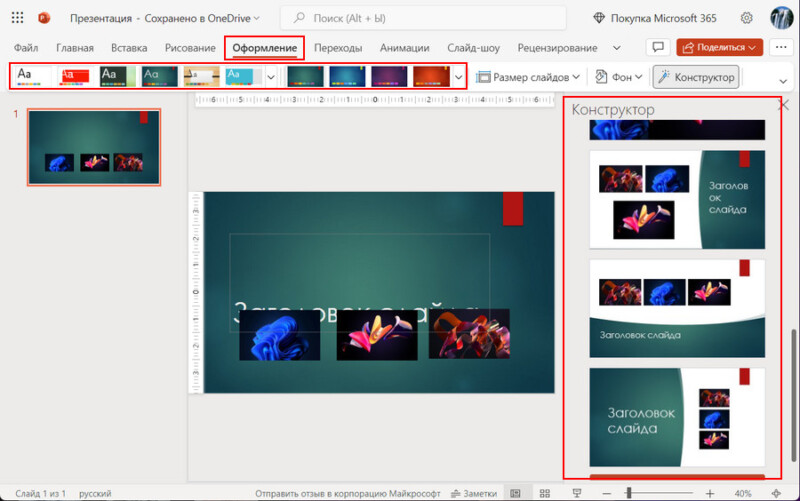This screenshot has height=501, width=800.
Task: Open the Фон background dropdown
Action: click(x=618, y=77)
